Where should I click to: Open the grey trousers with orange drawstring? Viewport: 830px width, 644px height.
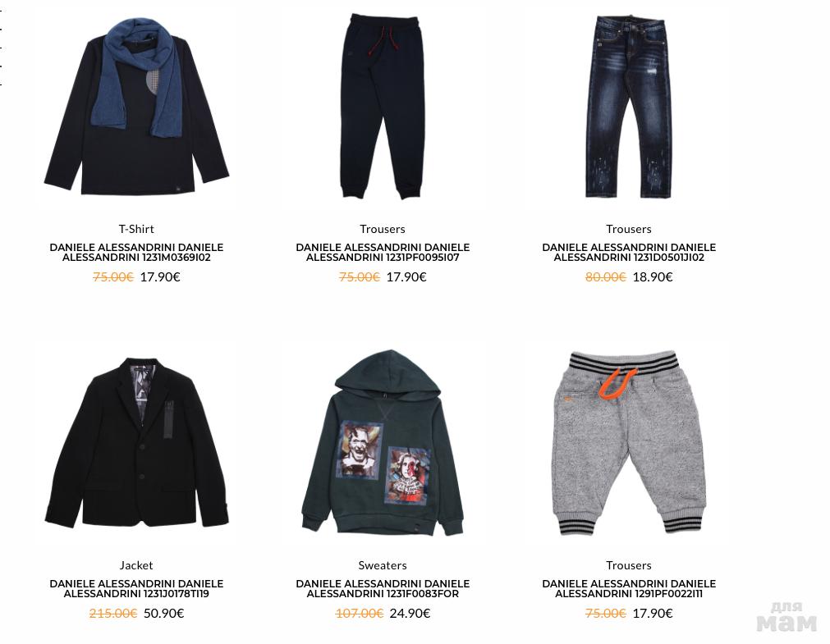tap(628, 443)
